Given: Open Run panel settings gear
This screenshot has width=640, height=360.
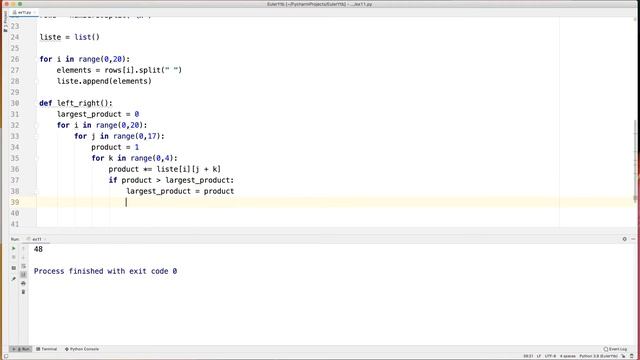Looking at the screenshot, I should 624,239.
